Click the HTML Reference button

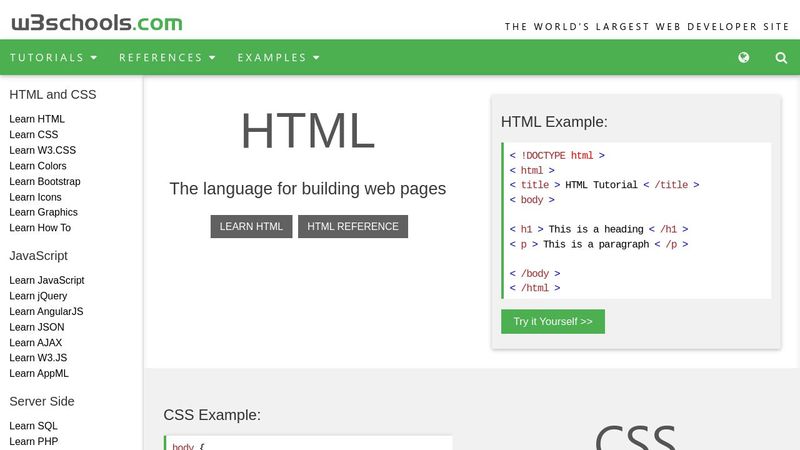[x=353, y=226]
